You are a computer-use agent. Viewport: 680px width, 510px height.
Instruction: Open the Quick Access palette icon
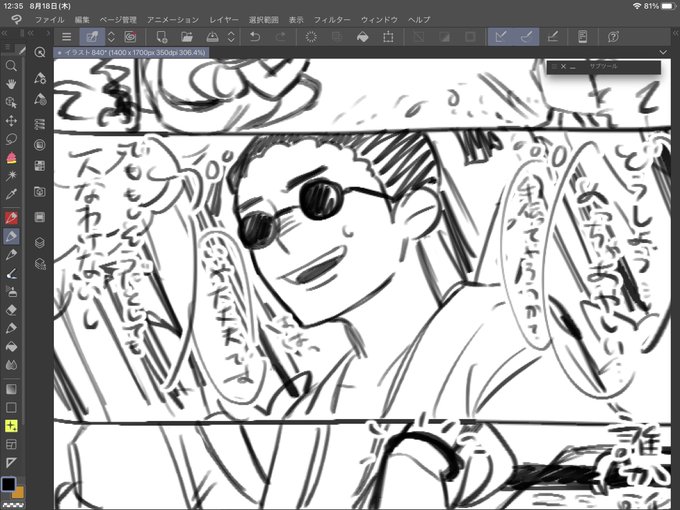coord(40,52)
